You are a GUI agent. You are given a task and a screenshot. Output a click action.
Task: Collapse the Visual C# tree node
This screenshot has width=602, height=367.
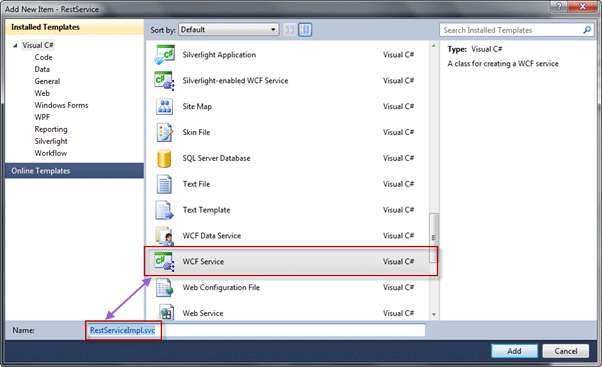coord(15,45)
